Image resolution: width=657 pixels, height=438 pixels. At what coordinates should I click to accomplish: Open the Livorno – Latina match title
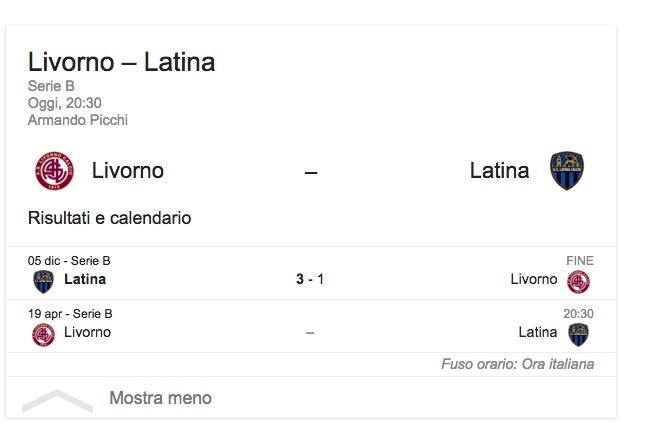pyautogui.click(x=121, y=62)
